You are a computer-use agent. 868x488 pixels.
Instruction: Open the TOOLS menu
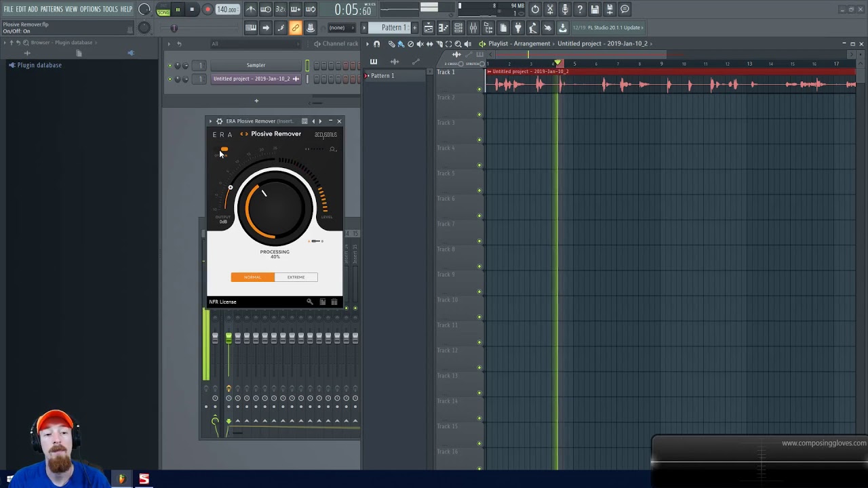click(x=110, y=9)
